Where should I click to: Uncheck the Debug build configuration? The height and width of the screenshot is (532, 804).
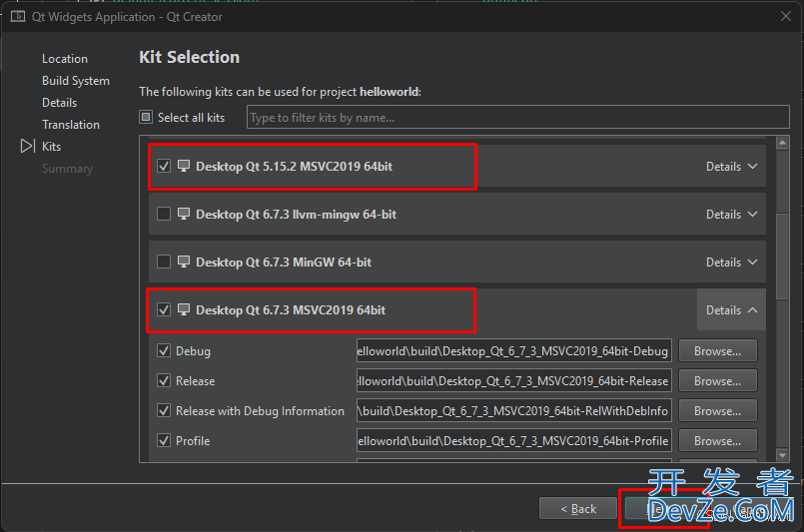164,350
